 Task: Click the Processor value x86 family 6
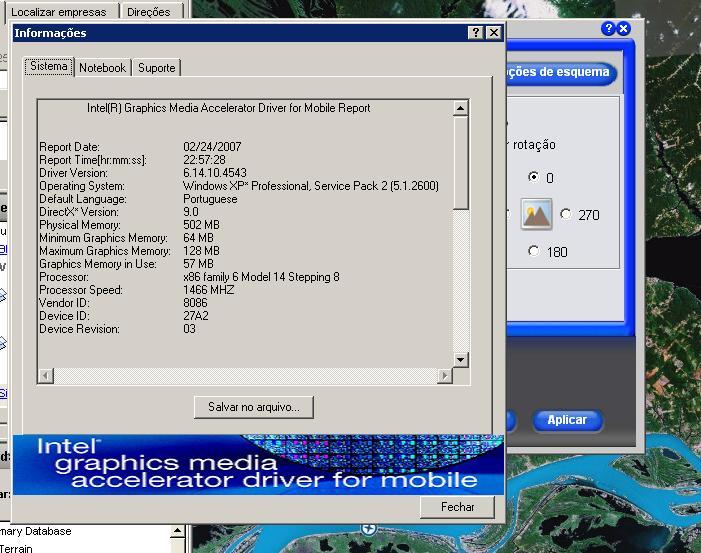261,277
